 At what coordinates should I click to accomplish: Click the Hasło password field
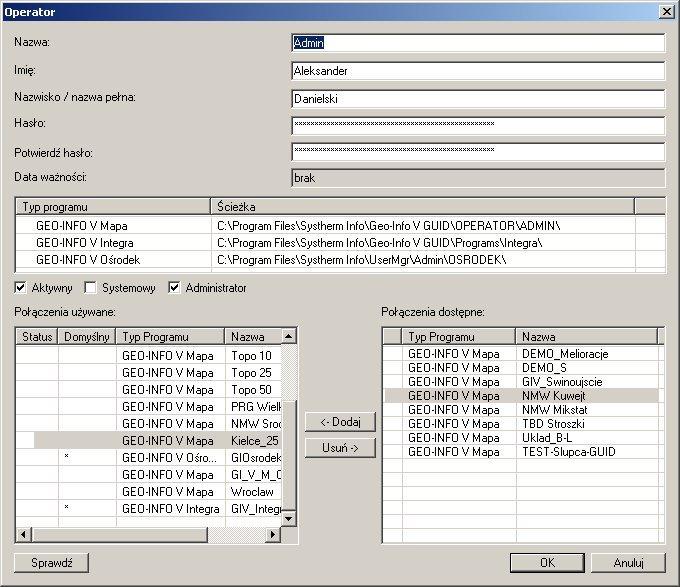478,126
